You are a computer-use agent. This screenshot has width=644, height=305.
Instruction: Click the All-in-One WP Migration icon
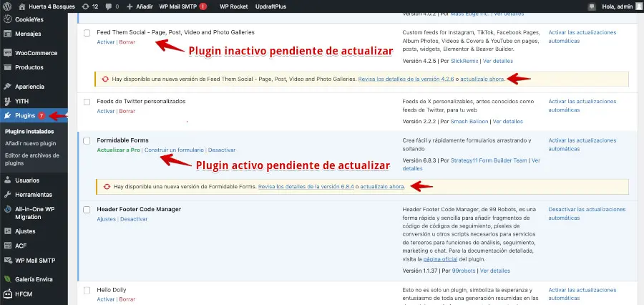7,209
